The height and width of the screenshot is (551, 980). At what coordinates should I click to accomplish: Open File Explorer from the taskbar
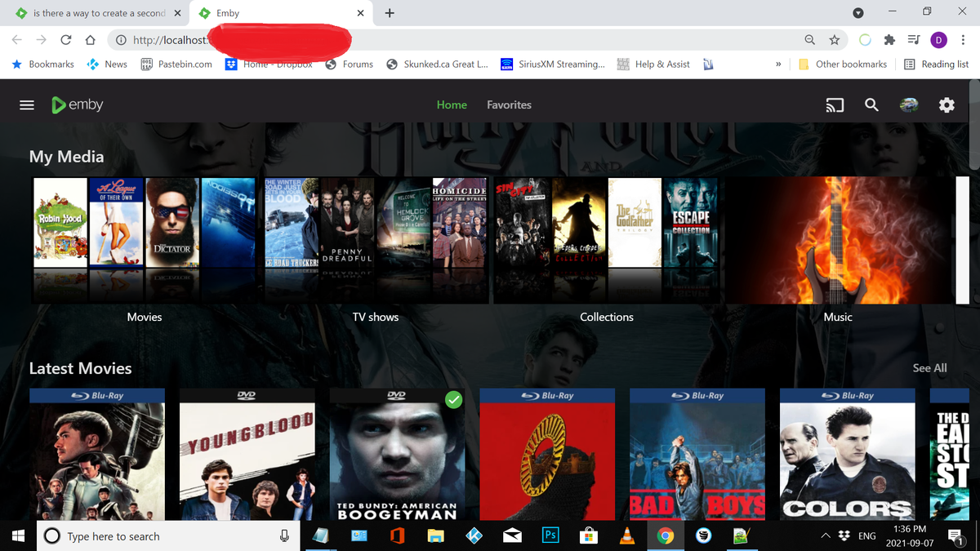click(435, 536)
